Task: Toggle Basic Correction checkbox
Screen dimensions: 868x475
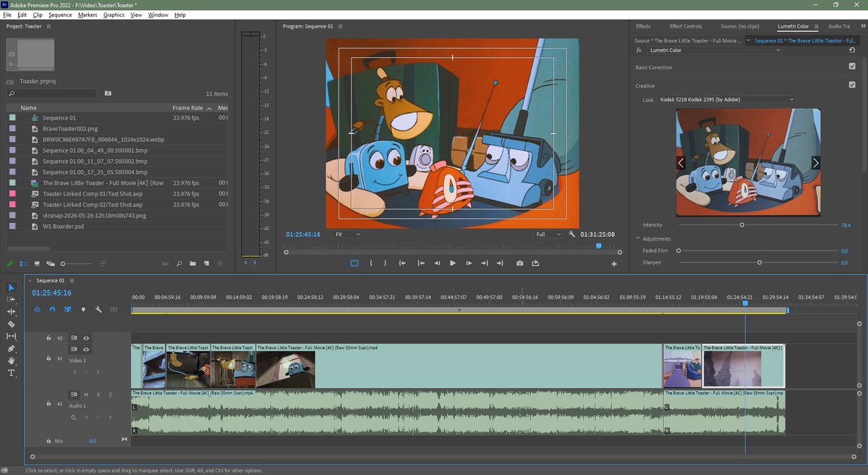Action: [852, 67]
